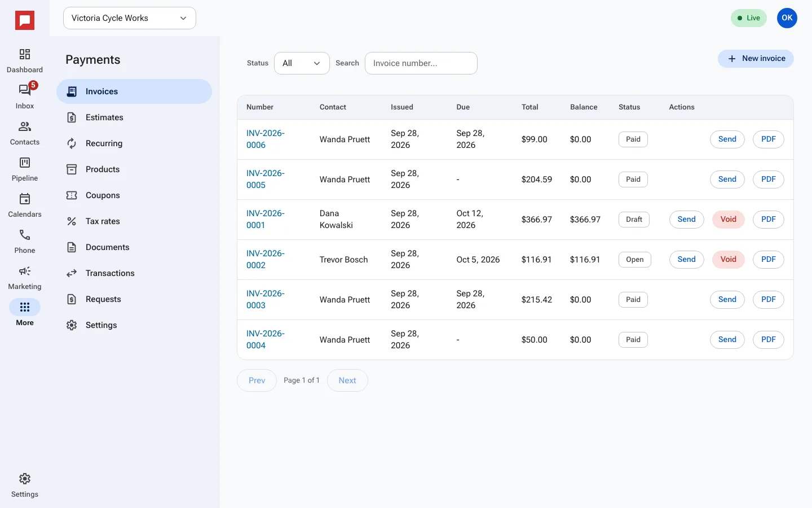Open the Phone icon
Image resolution: width=812 pixels, height=508 pixels.
coord(25,235)
